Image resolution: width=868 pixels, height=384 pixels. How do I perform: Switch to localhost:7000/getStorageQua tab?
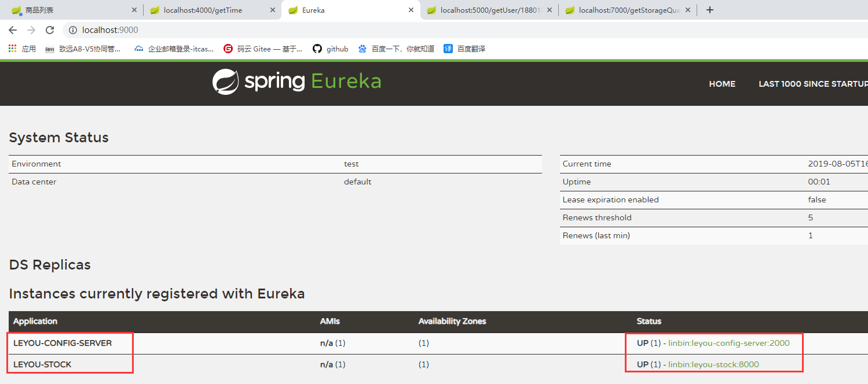coord(628,10)
